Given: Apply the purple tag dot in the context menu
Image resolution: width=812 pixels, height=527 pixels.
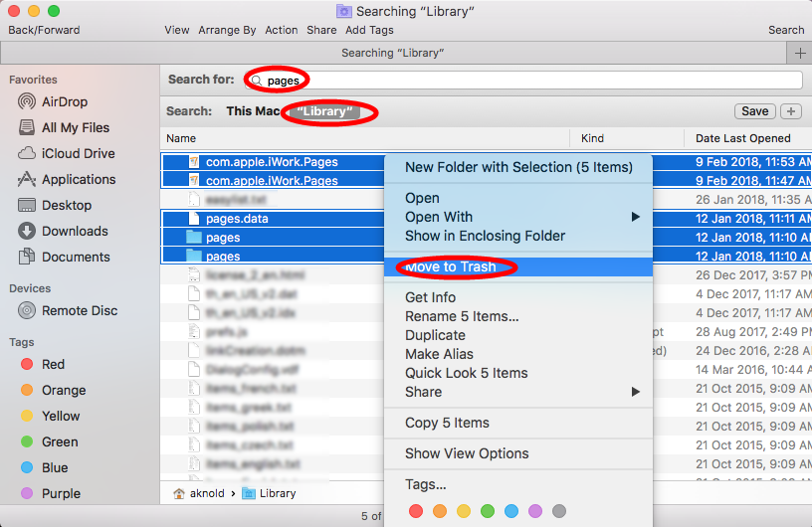Looking at the screenshot, I should 535,511.
